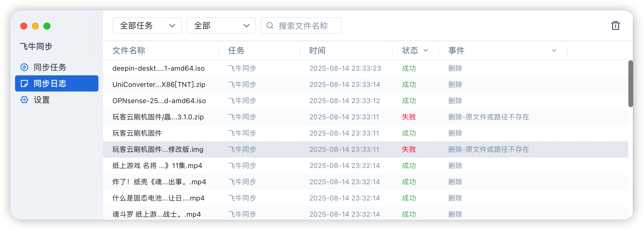Open the 全部 status filter dropdown
This screenshot has width=644, height=230.
[221, 25]
